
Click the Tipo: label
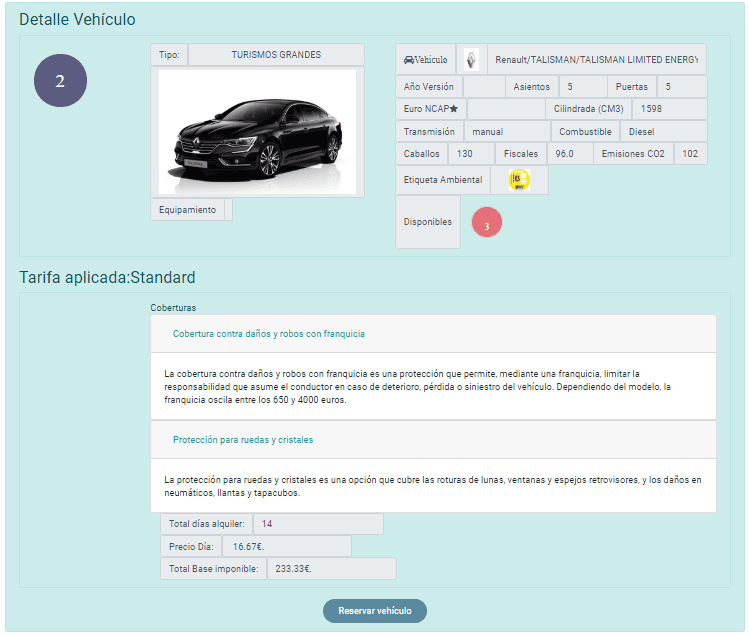pyautogui.click(x=169, y=54)
